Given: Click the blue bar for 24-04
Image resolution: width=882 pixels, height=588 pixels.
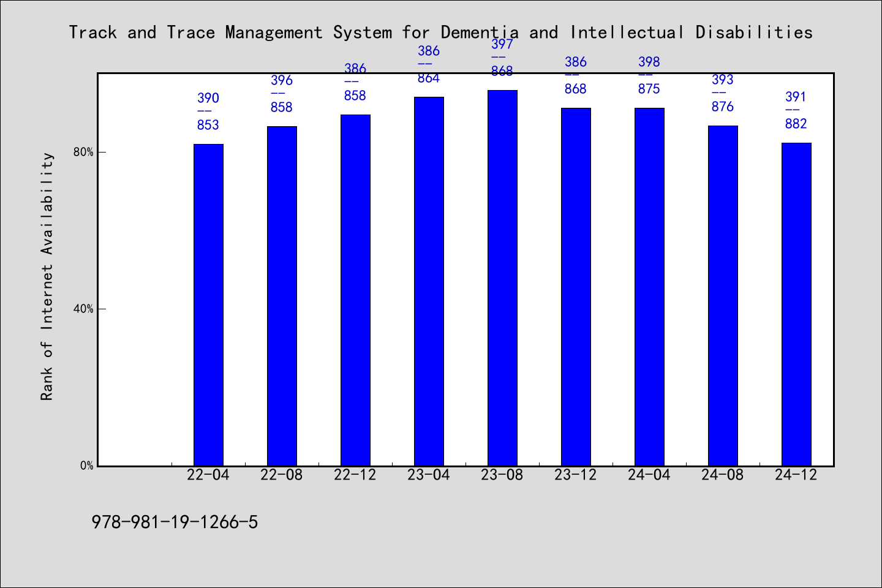Looking at the screenshot, I should [x=649, y=287].
